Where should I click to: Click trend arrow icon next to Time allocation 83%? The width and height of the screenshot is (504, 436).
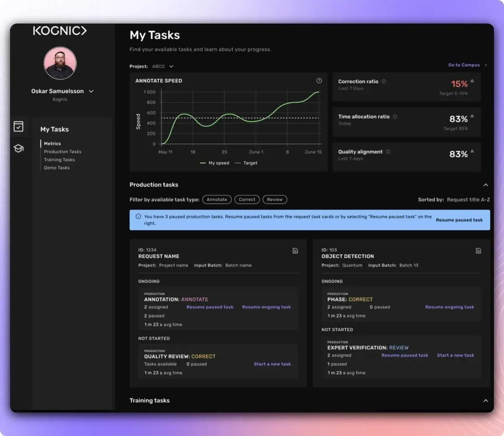coord(472,116)
